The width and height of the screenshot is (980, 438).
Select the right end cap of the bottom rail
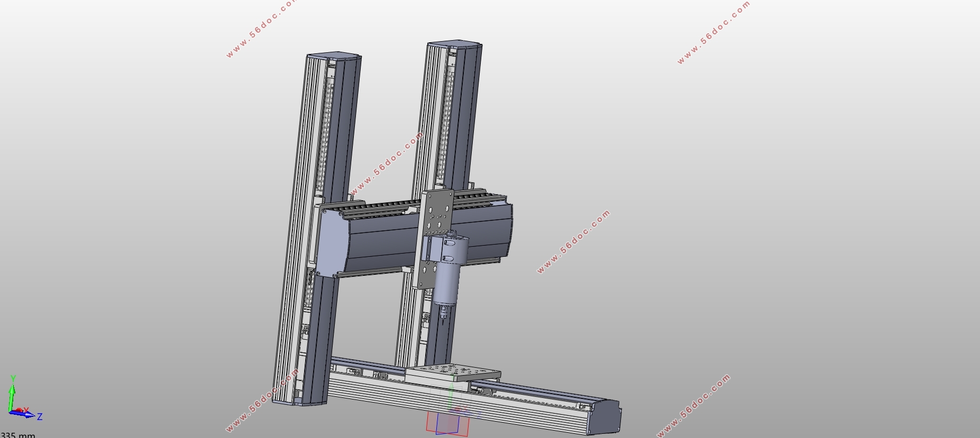[x=610, y=417]
